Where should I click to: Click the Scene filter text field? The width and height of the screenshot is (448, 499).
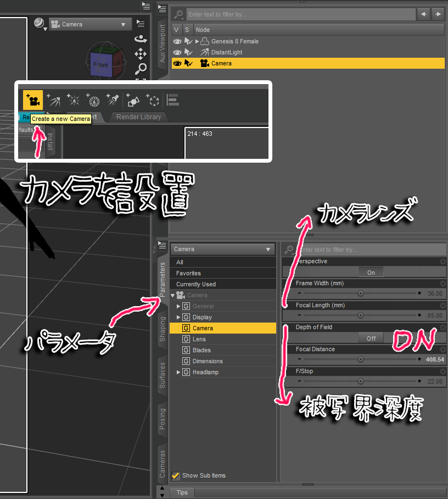[x=301, y=14]
